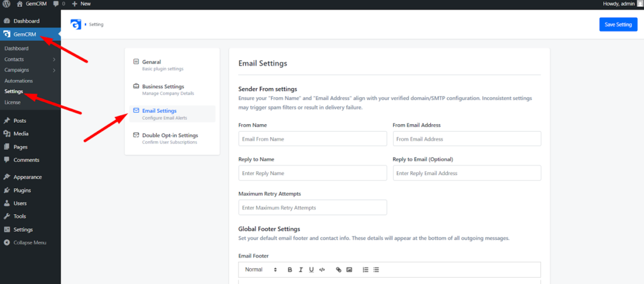This screenshot has width=644, height=284.
Task: Click the Pages icon
Action: [6, 147]
